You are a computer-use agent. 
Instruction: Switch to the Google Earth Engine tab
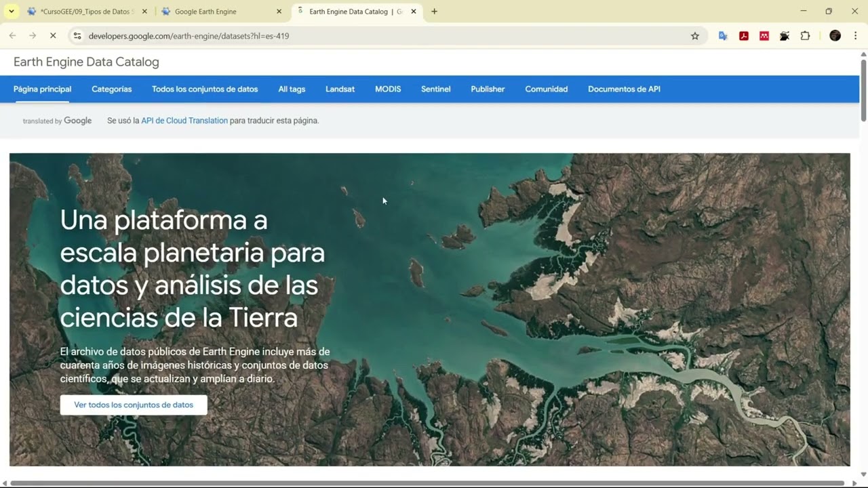click(221, 12)
